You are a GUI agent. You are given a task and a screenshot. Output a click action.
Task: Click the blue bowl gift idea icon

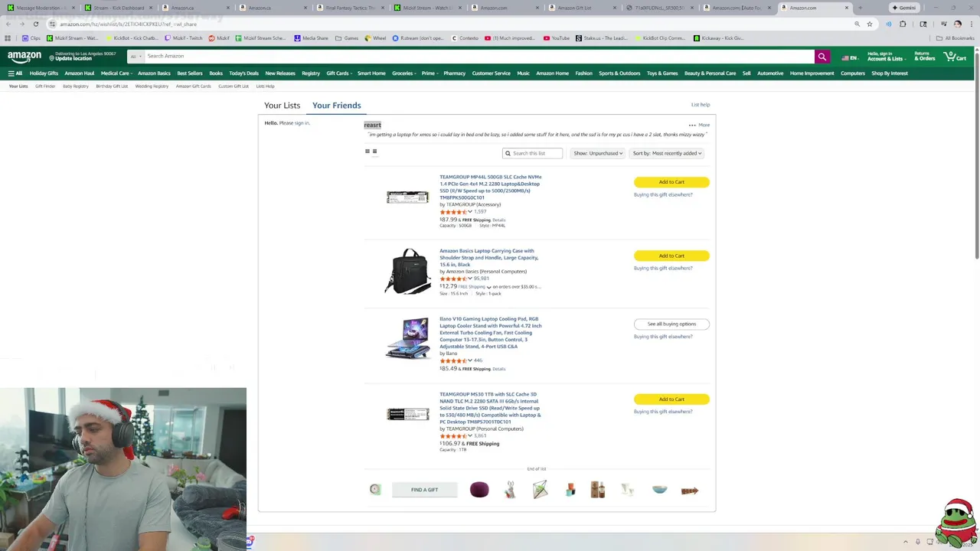tap(659, 490)
